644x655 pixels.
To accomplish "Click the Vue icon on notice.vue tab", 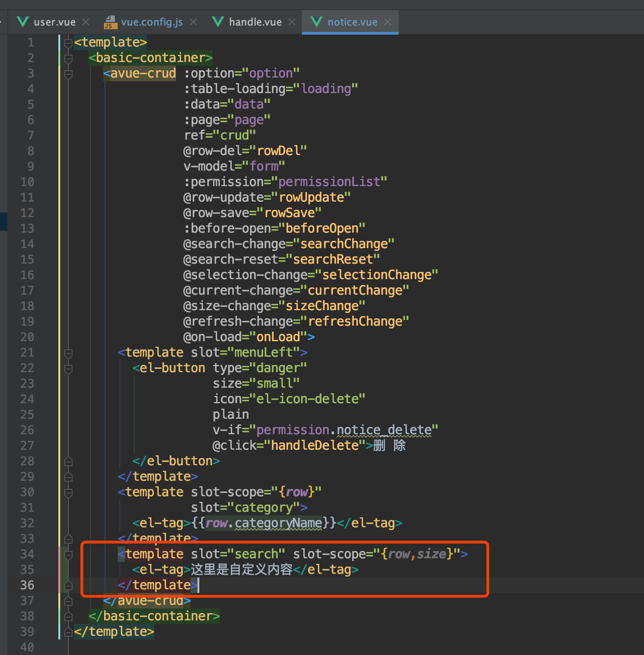I will point(317,22).
